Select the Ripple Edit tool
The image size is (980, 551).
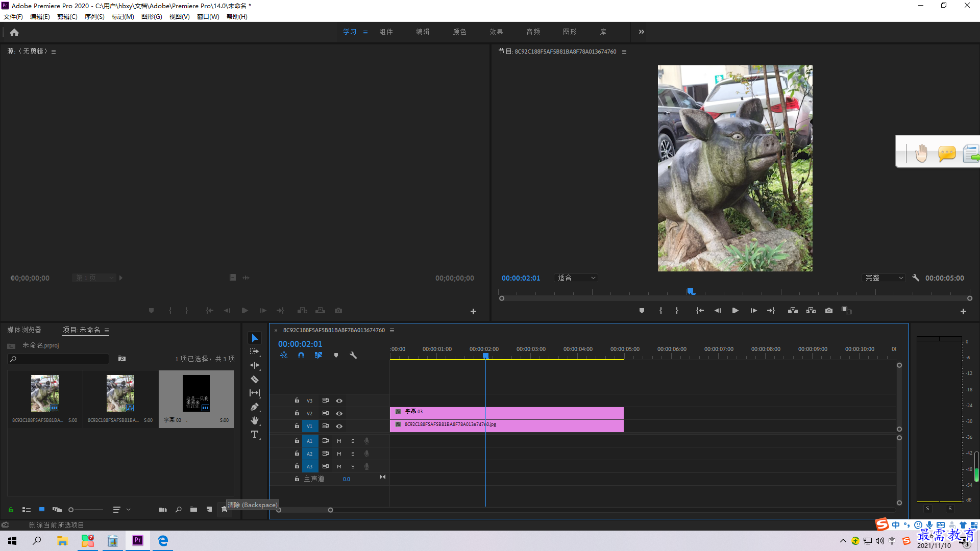255,365
